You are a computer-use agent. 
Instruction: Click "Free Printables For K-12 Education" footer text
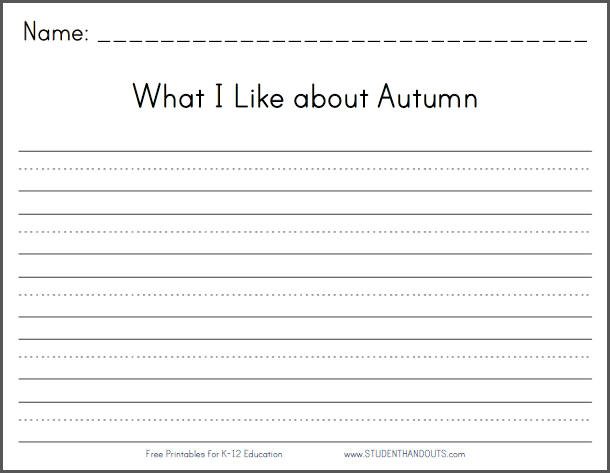click(x=214, y=454)
